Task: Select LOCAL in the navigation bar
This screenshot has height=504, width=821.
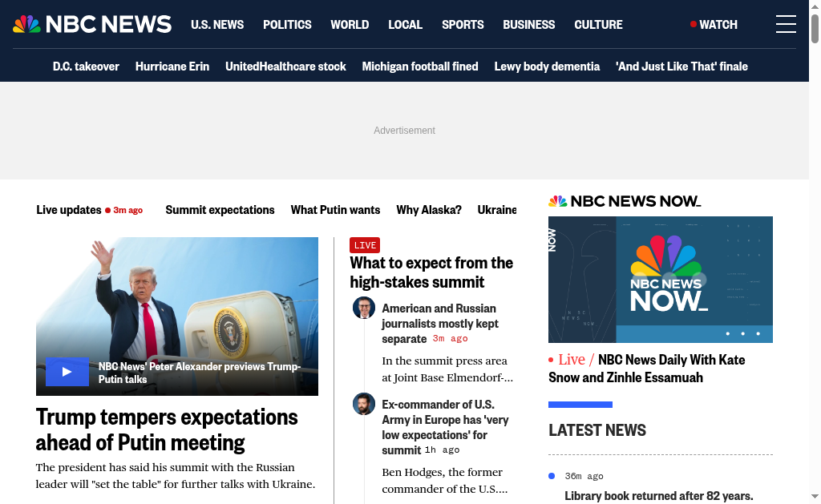Action: [405, 25]
